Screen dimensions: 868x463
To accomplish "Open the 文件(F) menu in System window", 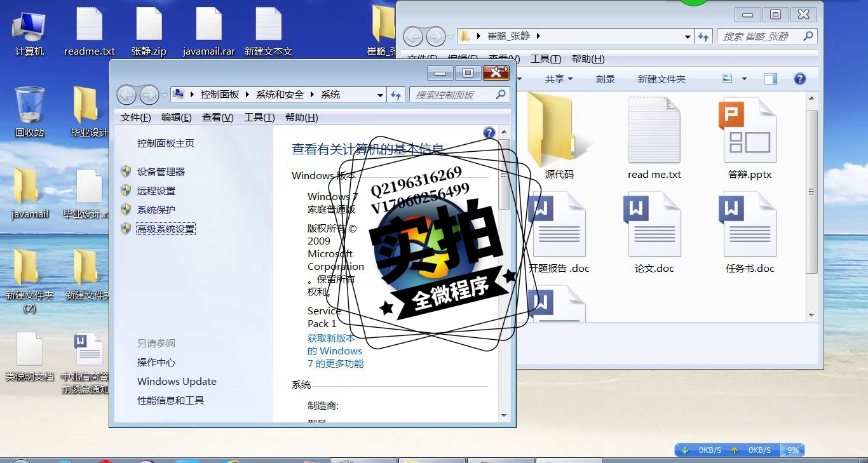I will (136, 117).
